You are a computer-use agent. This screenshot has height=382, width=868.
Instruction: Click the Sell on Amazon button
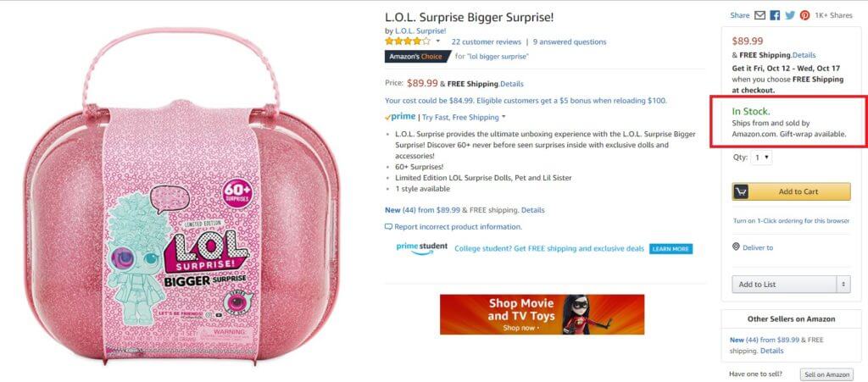coord(826,375)
